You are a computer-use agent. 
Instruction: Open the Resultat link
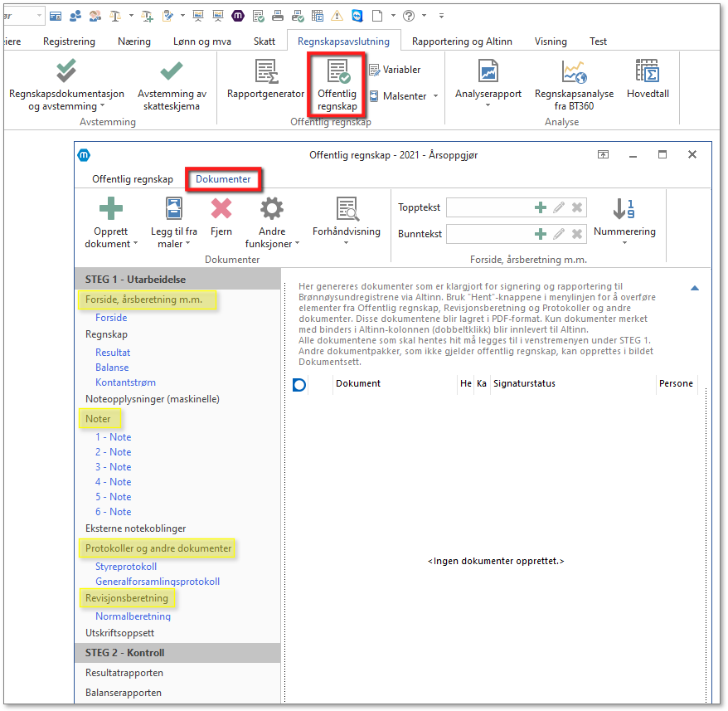click(113, 353)
